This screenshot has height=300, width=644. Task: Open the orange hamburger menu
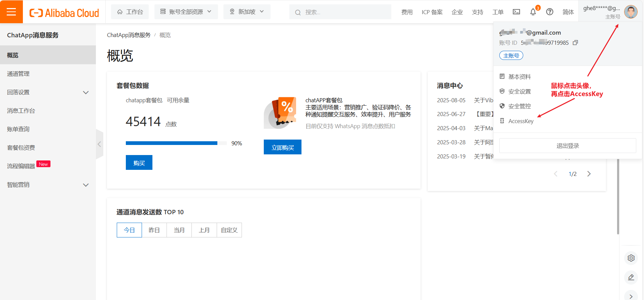click(x=11, y=12)
